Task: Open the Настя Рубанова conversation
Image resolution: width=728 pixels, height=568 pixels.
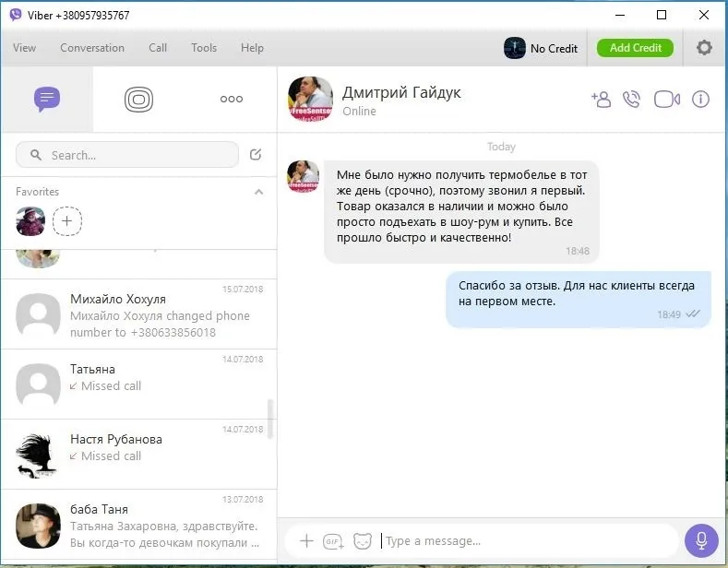Action: 138,455
